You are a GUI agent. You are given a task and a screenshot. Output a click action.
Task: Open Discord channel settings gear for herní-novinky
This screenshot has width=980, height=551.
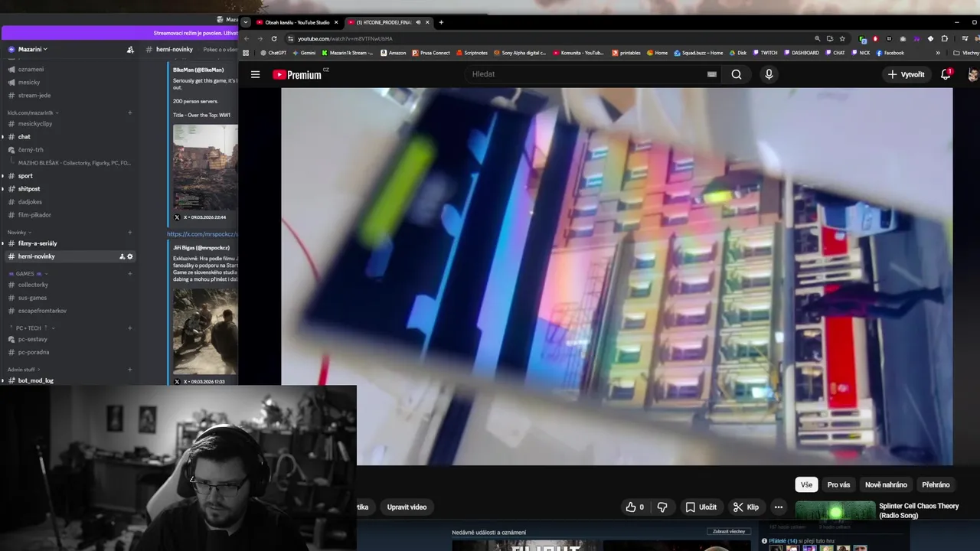[129, 256]
